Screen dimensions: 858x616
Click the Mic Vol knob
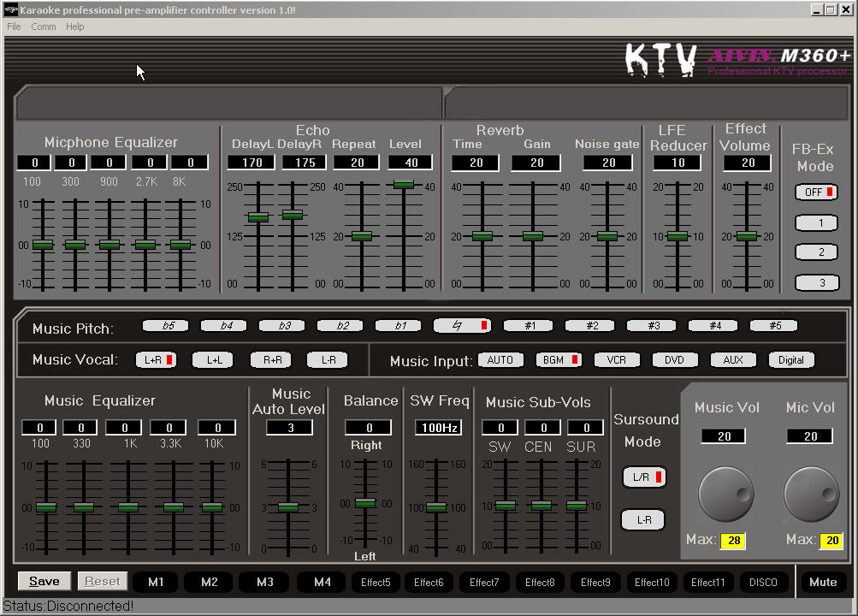pyautogui.click(x=812, y=495)
